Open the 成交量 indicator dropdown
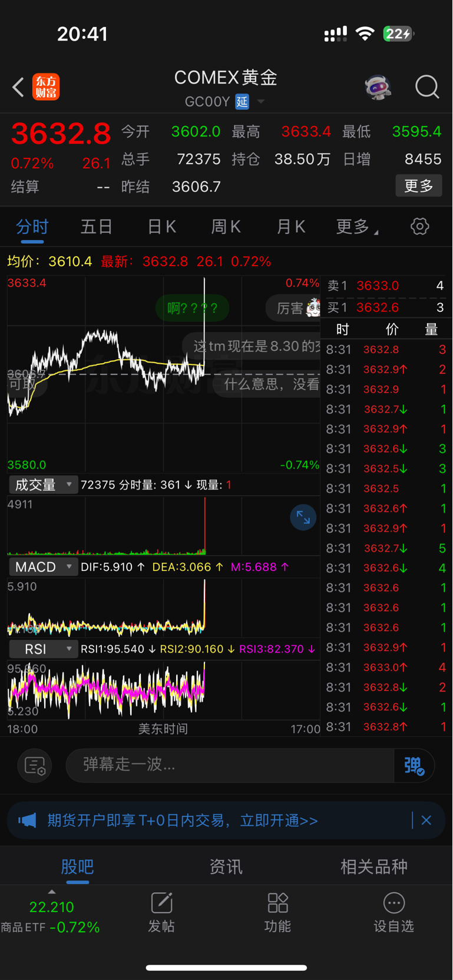Viewport: 453px width, 980px height. (x=43, y=484)
